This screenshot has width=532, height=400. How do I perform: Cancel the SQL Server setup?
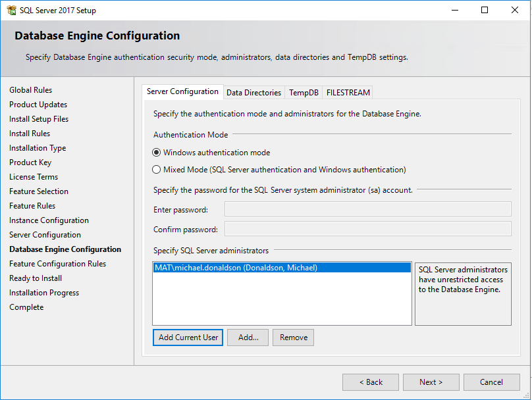[x=491, y=382]
